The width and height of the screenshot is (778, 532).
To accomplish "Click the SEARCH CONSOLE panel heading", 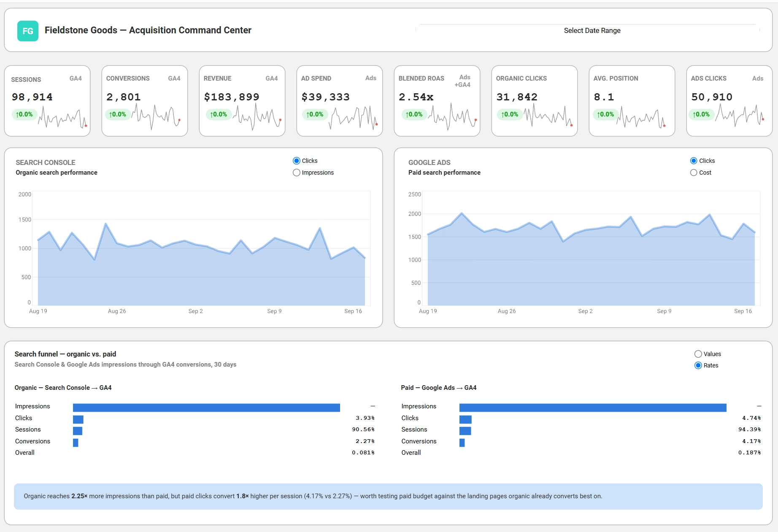I will [x=46, y=162].
